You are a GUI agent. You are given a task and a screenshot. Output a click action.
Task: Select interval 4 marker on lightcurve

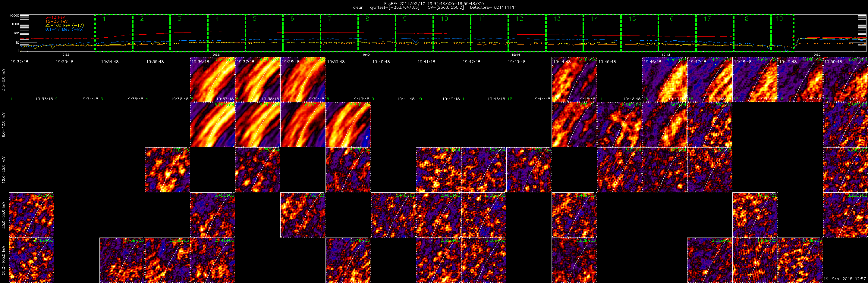click(x=217, y=19)
